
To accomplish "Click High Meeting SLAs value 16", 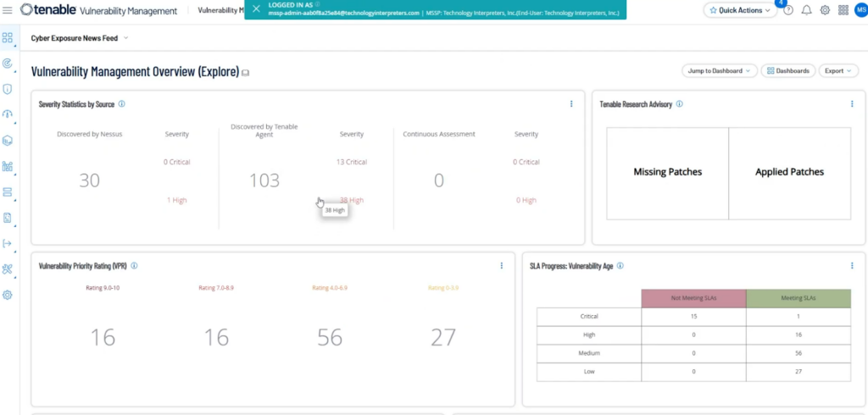I will (798, 335).
